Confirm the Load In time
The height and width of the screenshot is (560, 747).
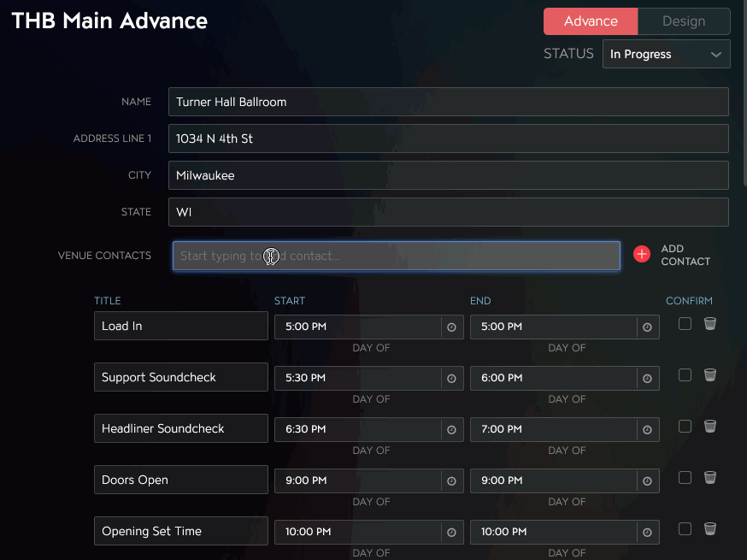coord(685,324)
